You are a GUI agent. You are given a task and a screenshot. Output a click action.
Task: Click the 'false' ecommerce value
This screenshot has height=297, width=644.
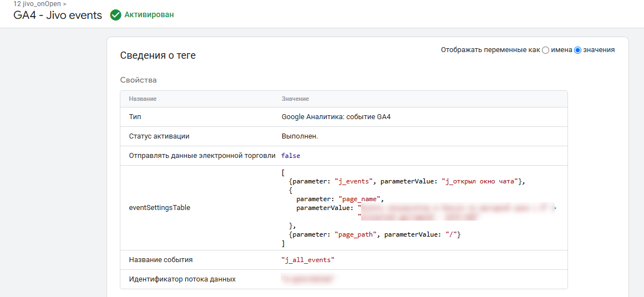tap(291, 156)
